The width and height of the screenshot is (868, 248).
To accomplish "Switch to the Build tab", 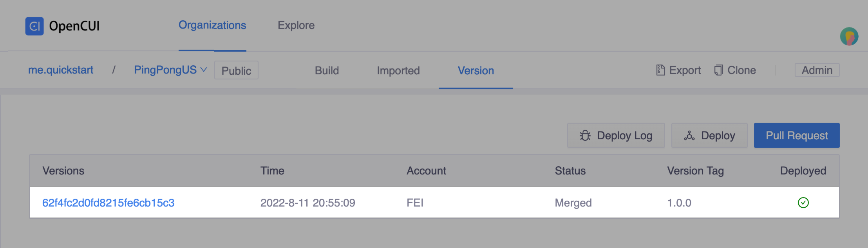I will pyautogui.click(x=326, y=70).
